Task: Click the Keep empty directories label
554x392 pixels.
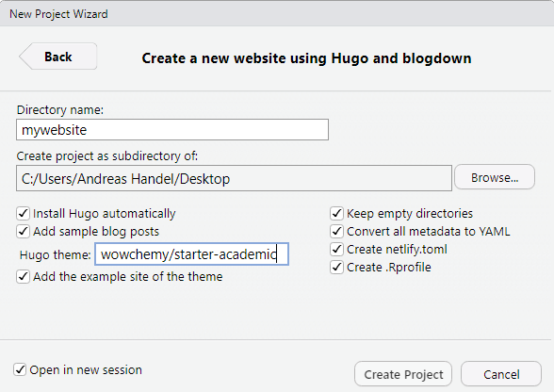Action: point(410,214)
